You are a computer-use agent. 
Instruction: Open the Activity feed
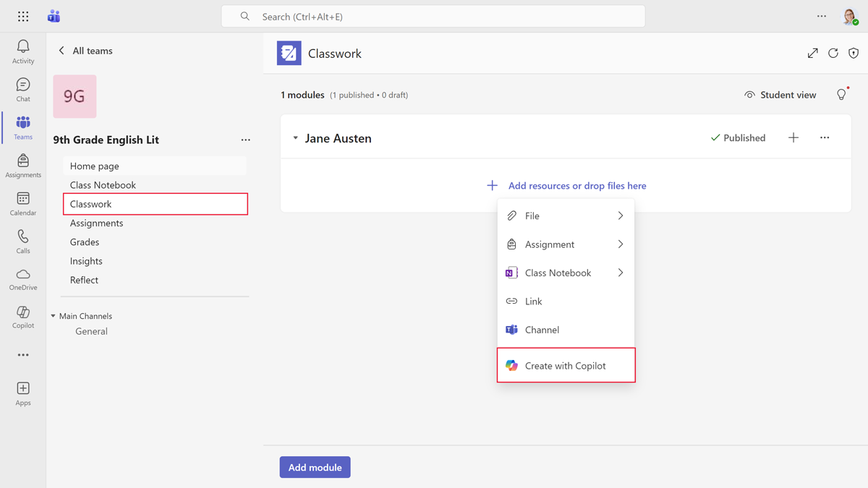coord(23,52)
